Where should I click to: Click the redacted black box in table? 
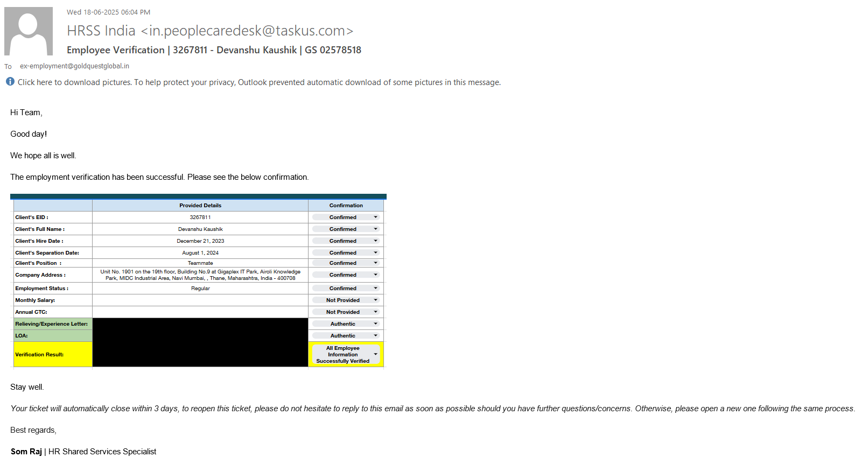[x=200, y=343]
